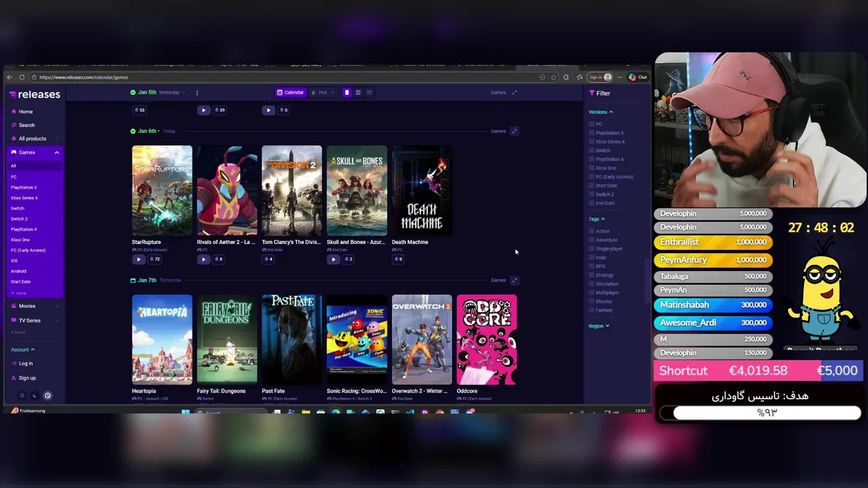
Task: Select Xbox Series X in the sidebar list
Action: (x=24, y=198)
